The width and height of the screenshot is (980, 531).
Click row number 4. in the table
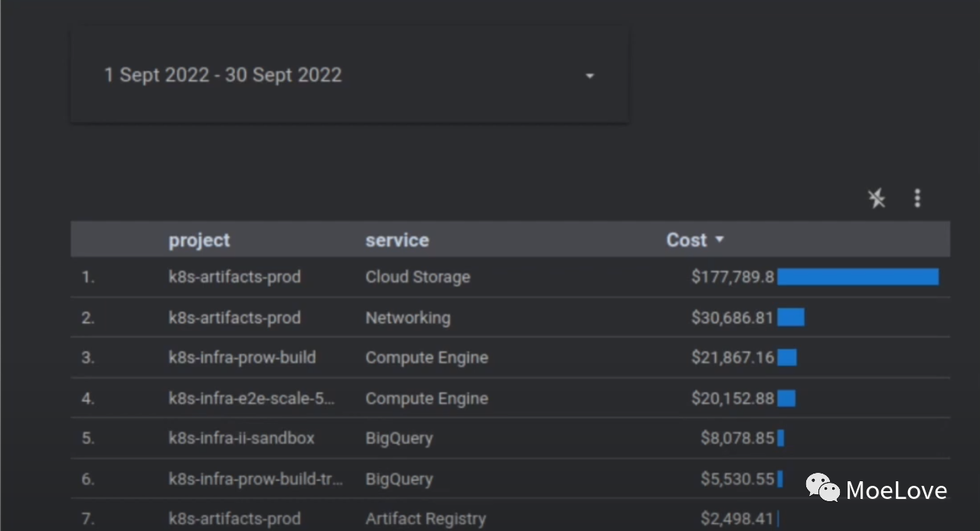pyautogui.click(x=88, y=398)
